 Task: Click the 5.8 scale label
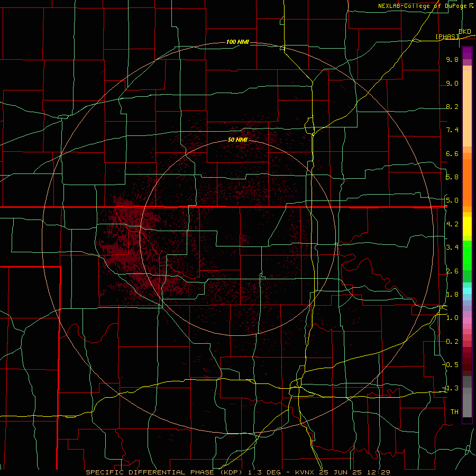452,177
